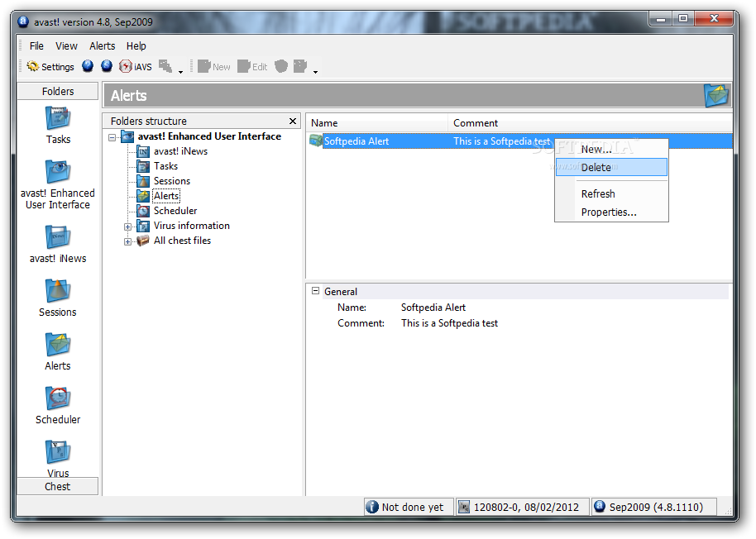The image size is (756, 539).
Task: Click the Softpedia Alert name value in General
Action: [433, 308]
